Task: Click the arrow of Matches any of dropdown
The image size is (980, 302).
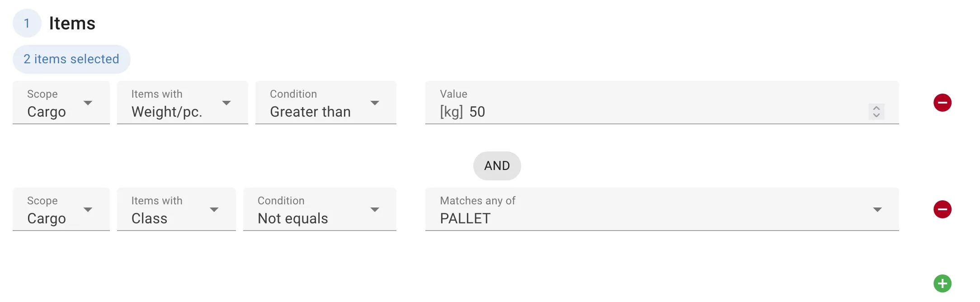Action: pyautogui.click(x=877, y=209)
